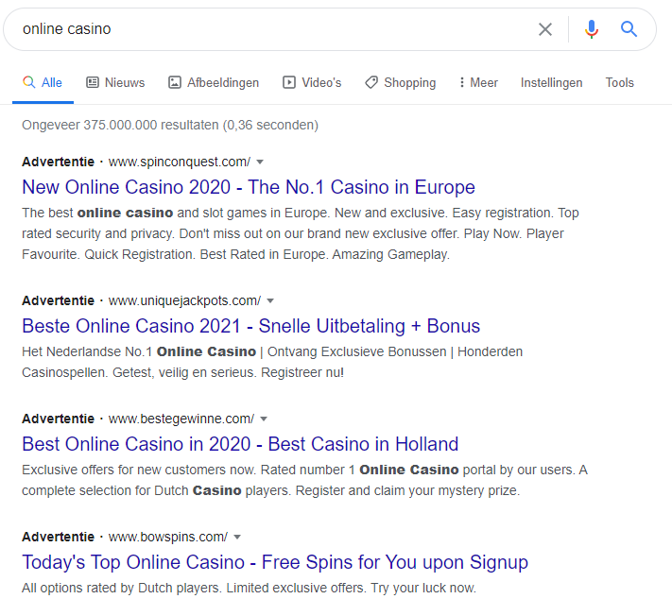
Task: Switch to the Nieuws tab
Action: point(115,83)
